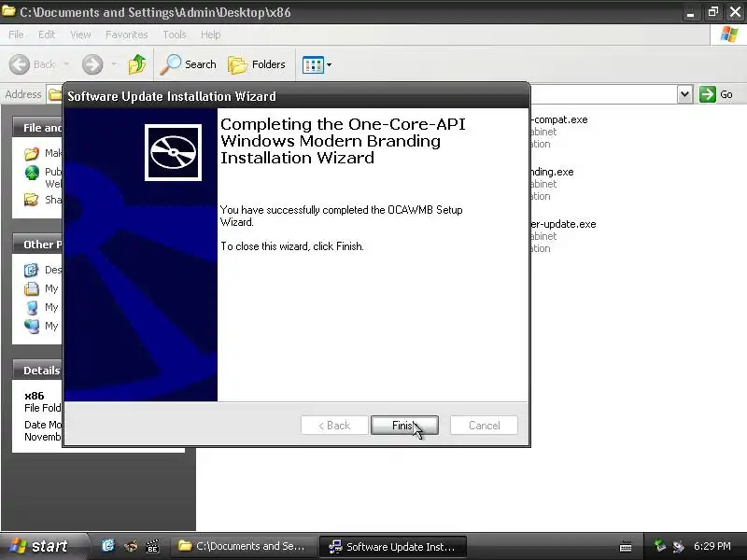Click the second Quick Launch icon
This screenshot has height=560, width=747.
(x=130, y=546)
